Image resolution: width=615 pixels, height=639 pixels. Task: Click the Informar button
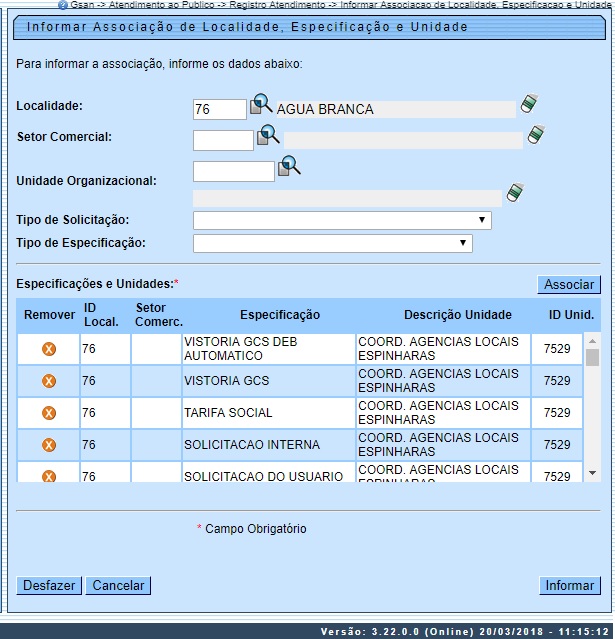(569, 586)
